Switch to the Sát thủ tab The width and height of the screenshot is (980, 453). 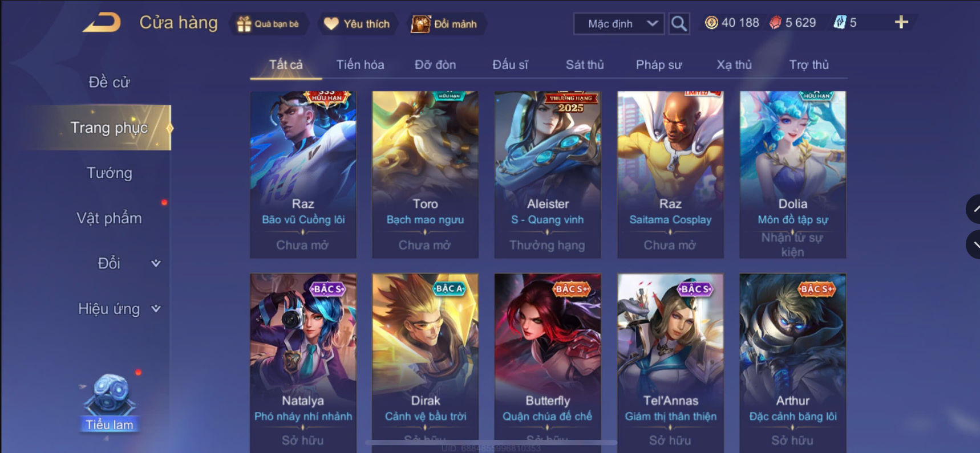tap(585, 65)
